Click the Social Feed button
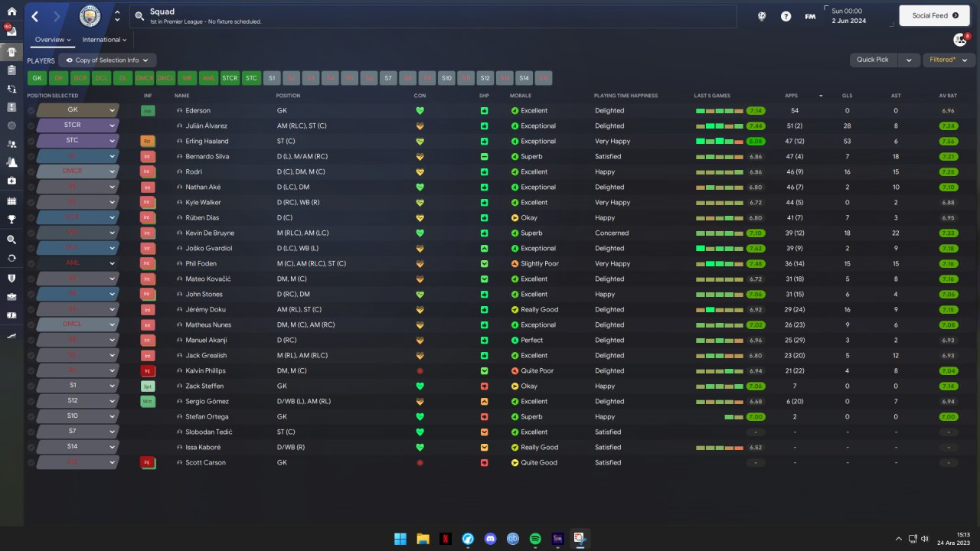The image size is (980, 551). [x=935, y=15]
